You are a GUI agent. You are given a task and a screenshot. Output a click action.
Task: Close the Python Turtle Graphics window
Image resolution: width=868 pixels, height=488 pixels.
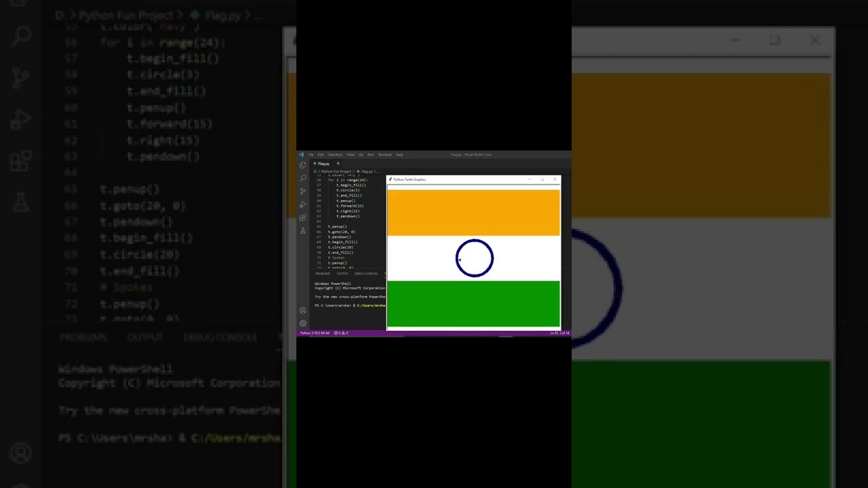[555, 180]
